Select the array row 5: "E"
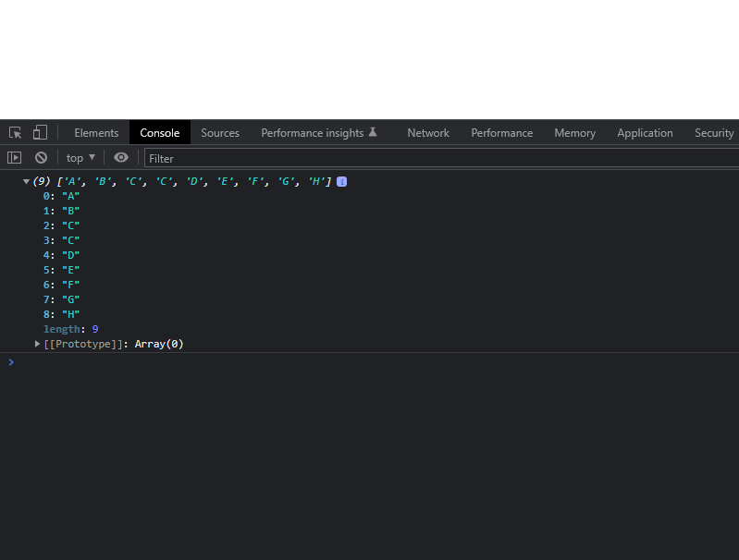The height and width of the screenshot is (560, 739). tap(61, 270)
